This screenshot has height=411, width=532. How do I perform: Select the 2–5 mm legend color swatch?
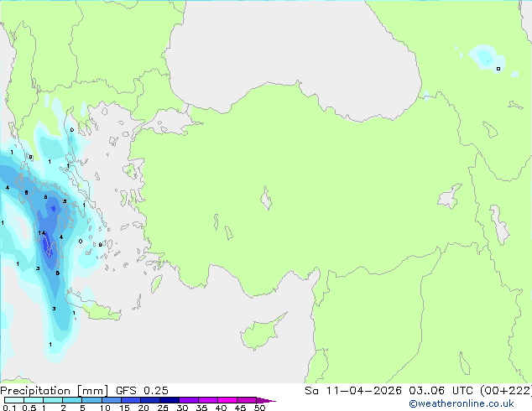click(72, 400)
